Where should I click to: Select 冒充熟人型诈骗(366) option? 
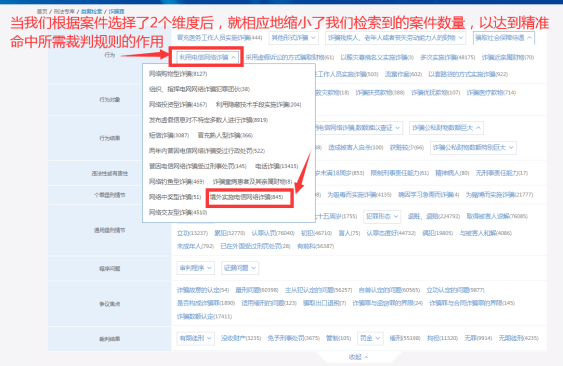click(x=225, y=136)
